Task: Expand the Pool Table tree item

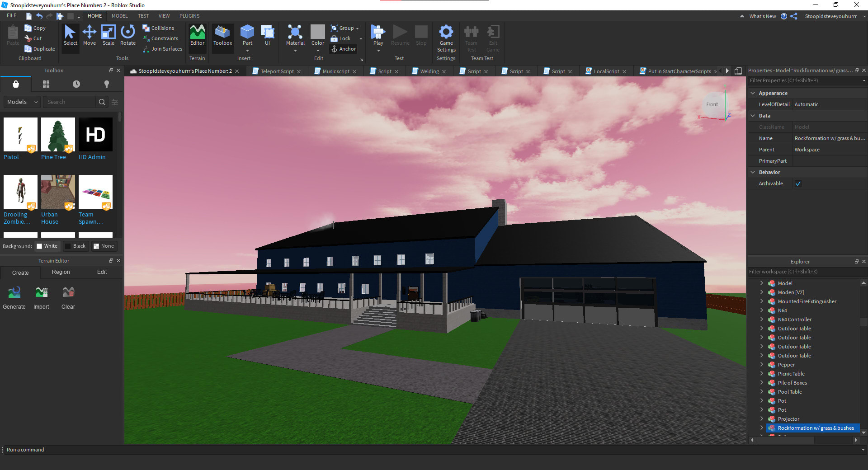Action: coord(762,392)
